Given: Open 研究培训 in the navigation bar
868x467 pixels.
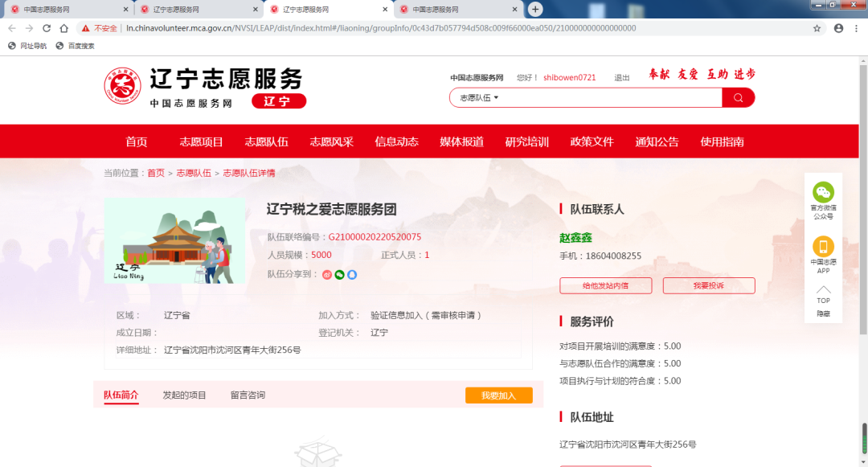Looking at the screenshot, I should coord(527,141).
